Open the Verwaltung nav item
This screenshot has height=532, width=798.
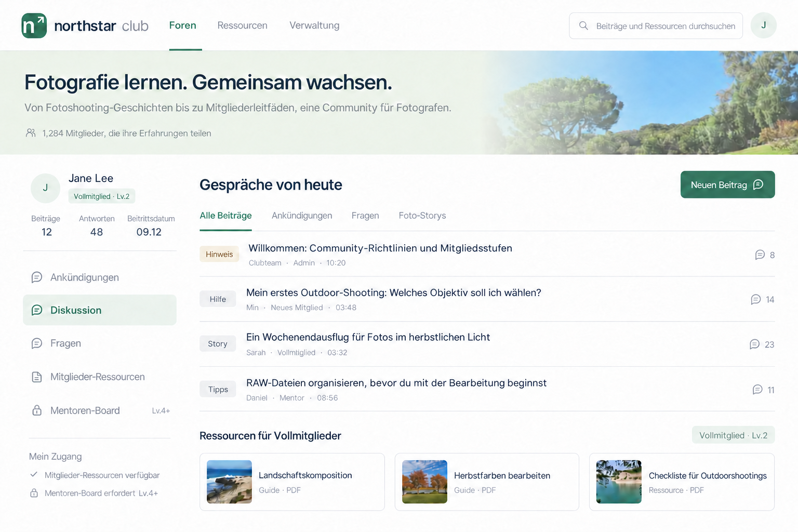[314, 25]
